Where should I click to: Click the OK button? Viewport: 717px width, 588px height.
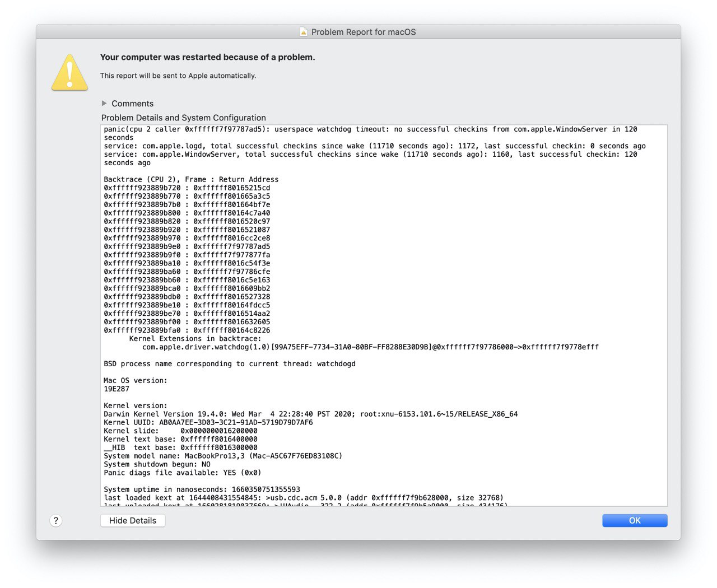click(635, 520)
